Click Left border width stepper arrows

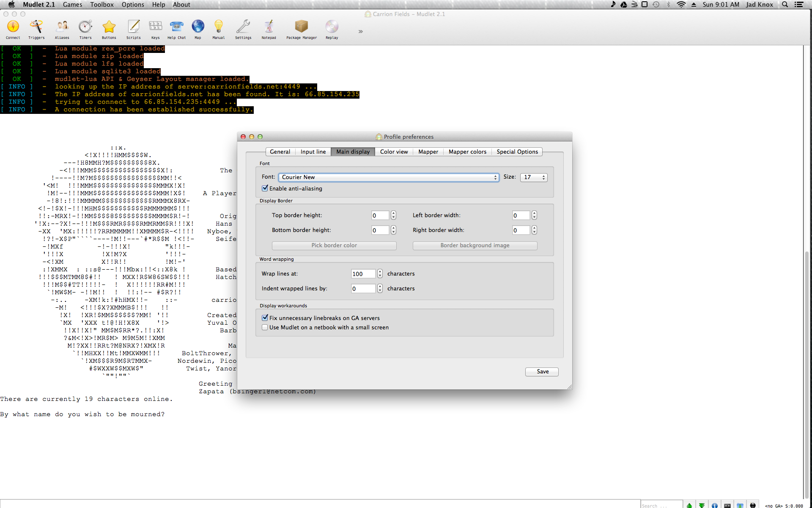pyautogui.click(x=535, y=215)
